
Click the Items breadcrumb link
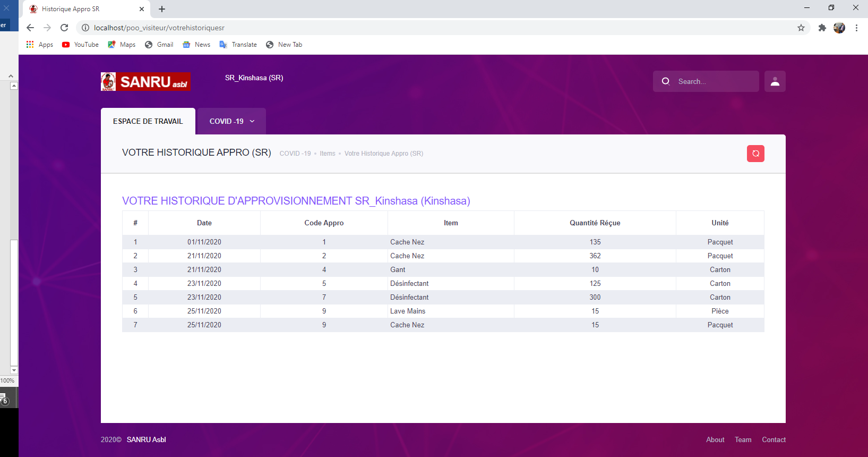tap(327, 154)
